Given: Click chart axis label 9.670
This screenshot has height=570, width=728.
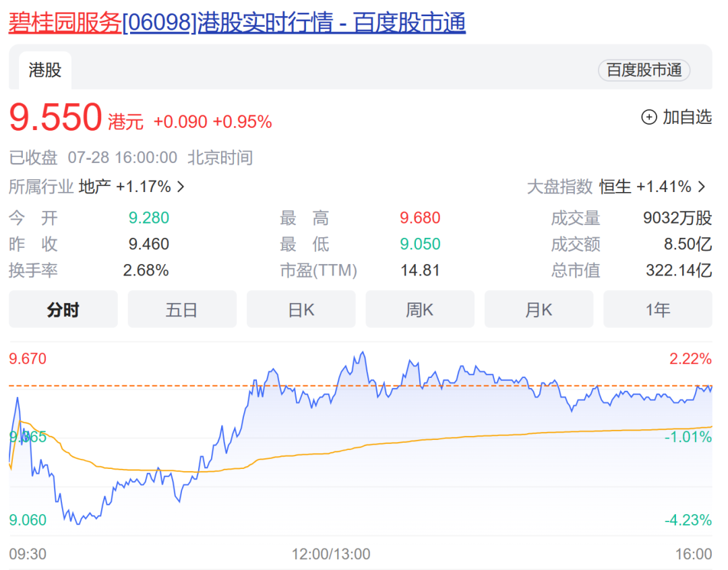Looking at the screenshot, I should (28, 359).
